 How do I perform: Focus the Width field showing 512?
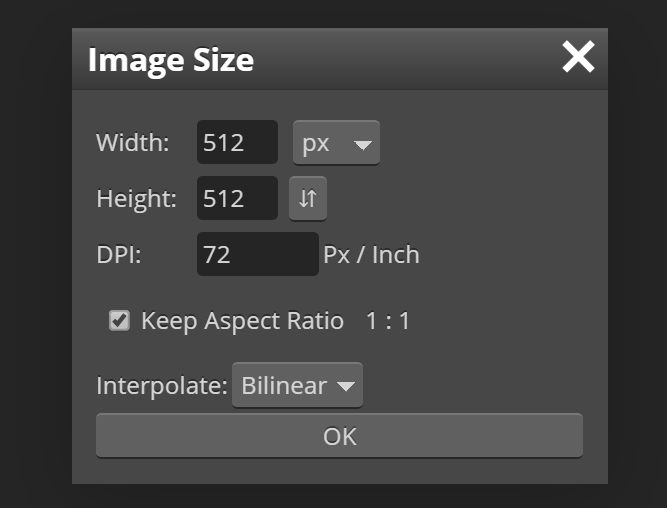[237, 142]
